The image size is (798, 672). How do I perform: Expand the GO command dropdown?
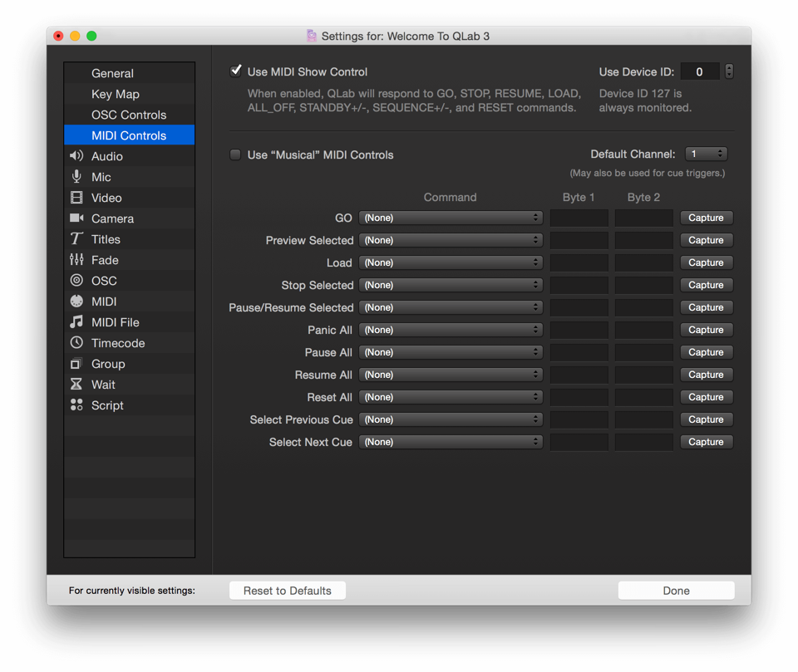coord(451,218)
